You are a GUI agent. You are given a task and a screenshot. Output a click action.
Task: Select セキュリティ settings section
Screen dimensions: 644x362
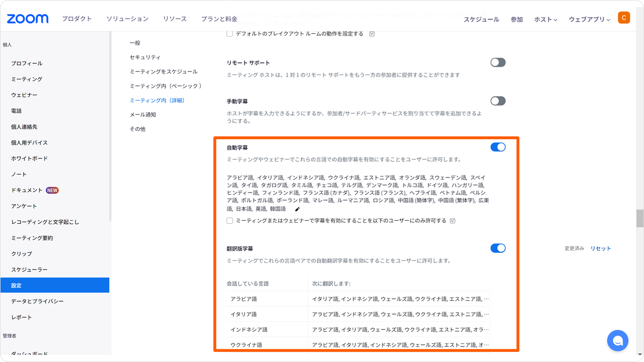click(145, 57)
